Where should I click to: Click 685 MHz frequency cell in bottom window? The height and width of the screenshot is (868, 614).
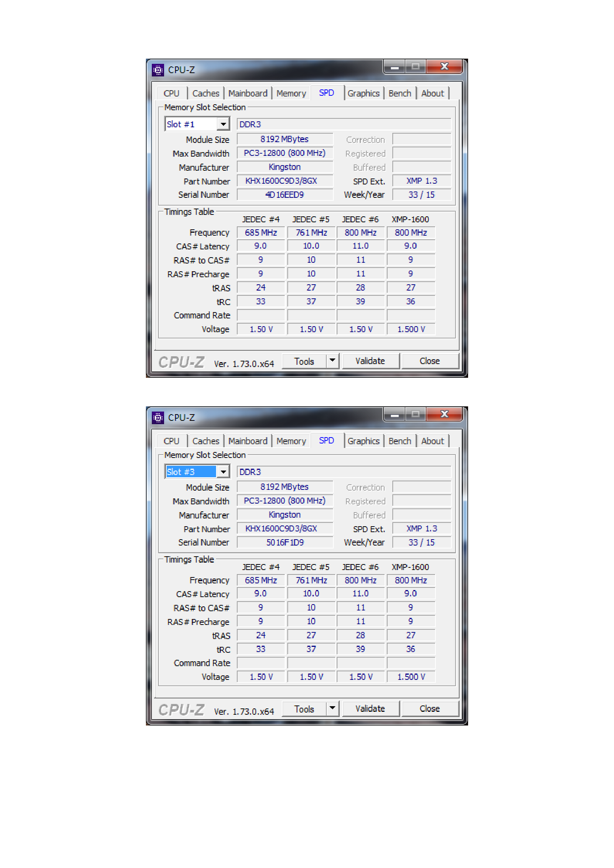[261, 580]
